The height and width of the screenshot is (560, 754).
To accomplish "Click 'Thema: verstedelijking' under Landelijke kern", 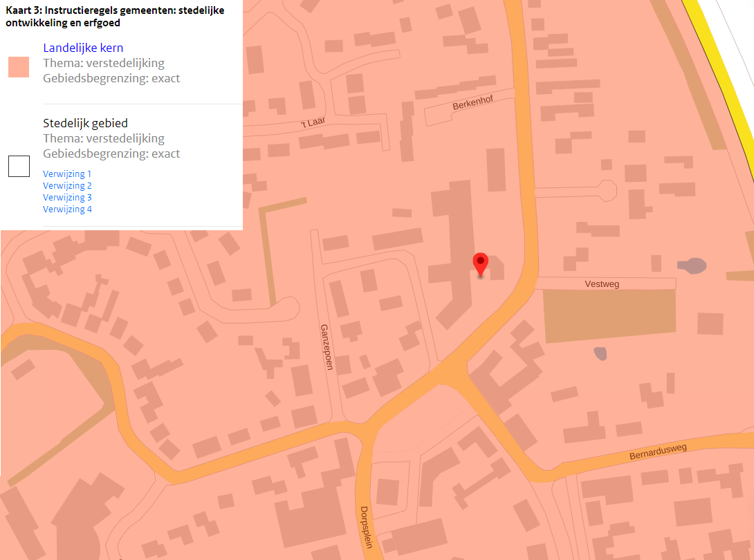I will coord(104,63).
